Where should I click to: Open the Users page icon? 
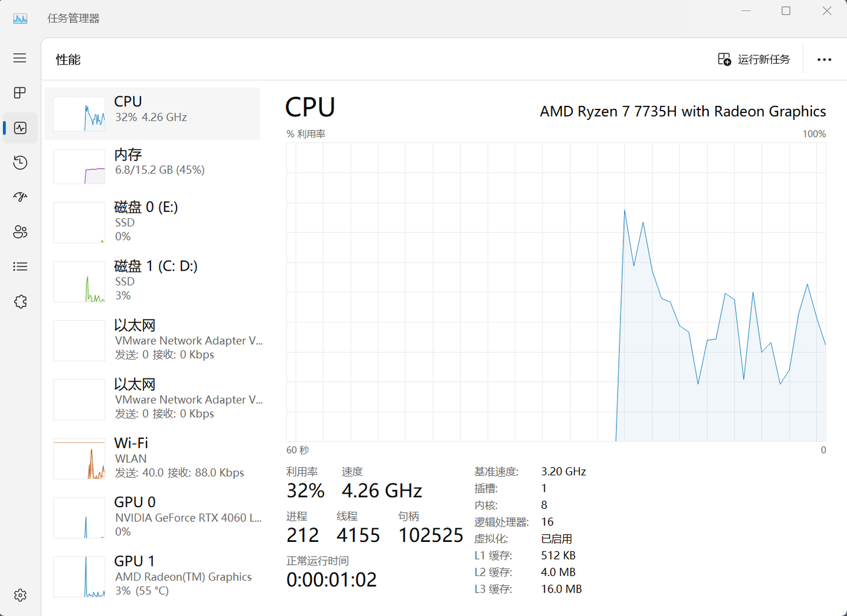click(x=20, y=232)
